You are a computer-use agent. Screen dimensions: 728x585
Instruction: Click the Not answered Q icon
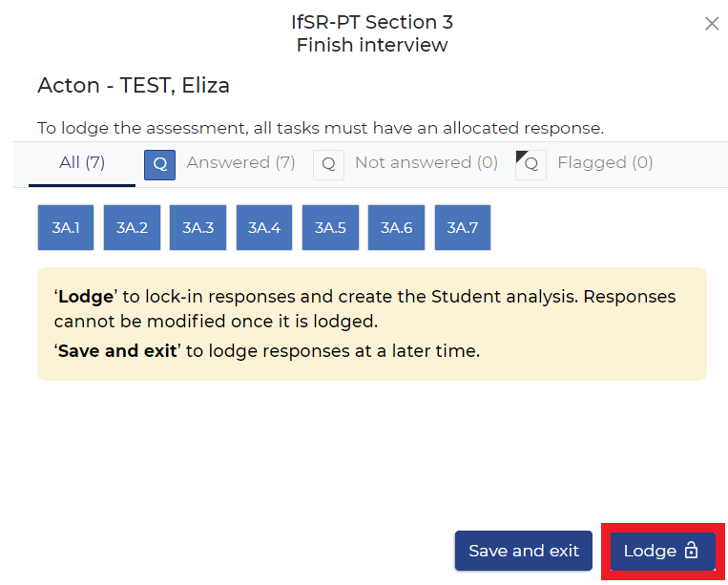tap(328, 164)
